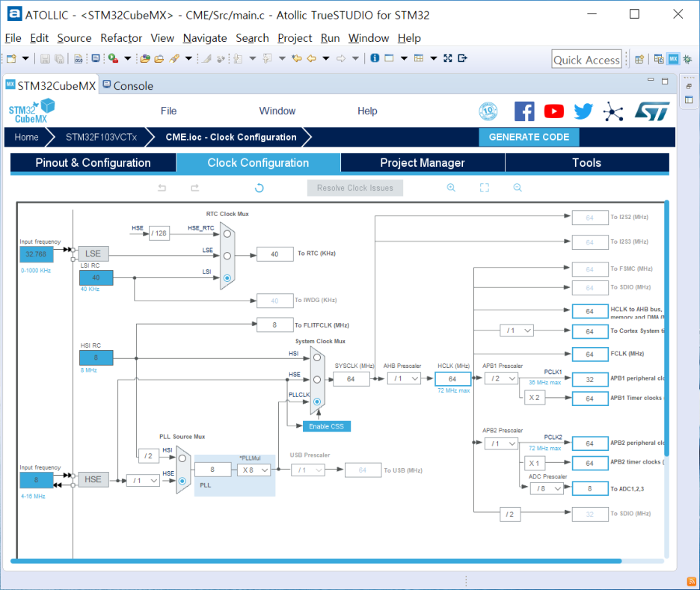The image size is (700, 590).
Task: Click the run debug launch icon
Action: click(114, 58)
